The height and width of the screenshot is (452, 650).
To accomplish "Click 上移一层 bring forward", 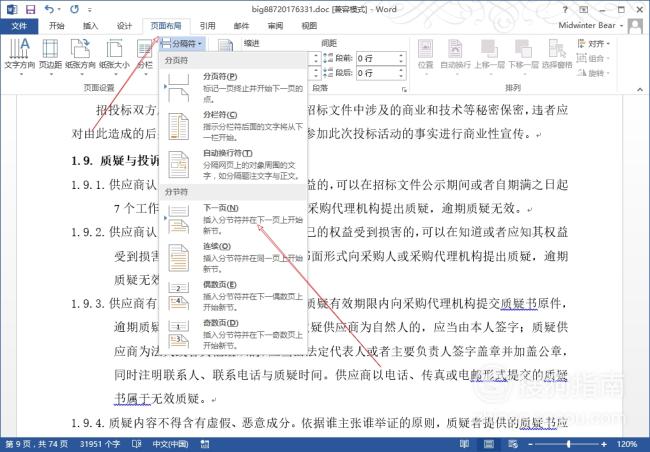I will click(x=490, y=57).
